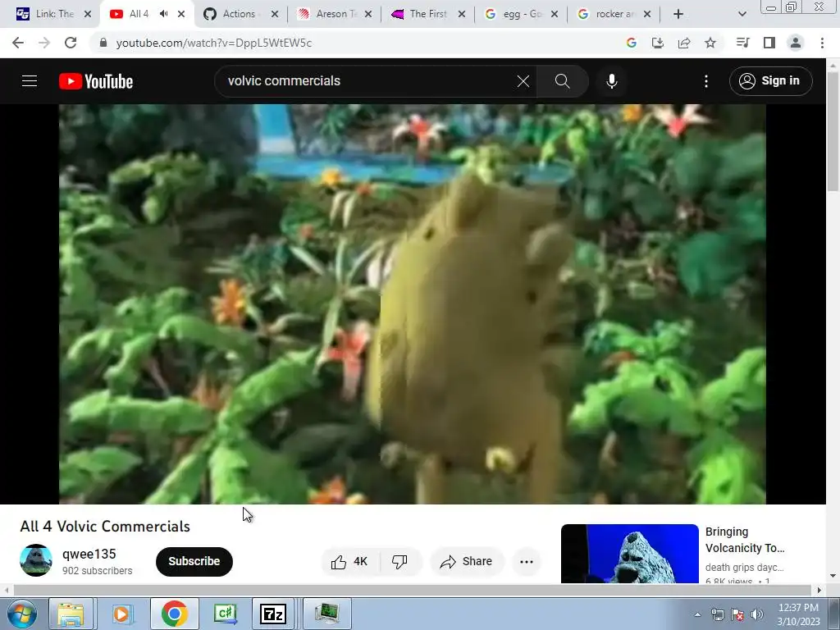Open qwee135 channel avatar

(36, 560)
